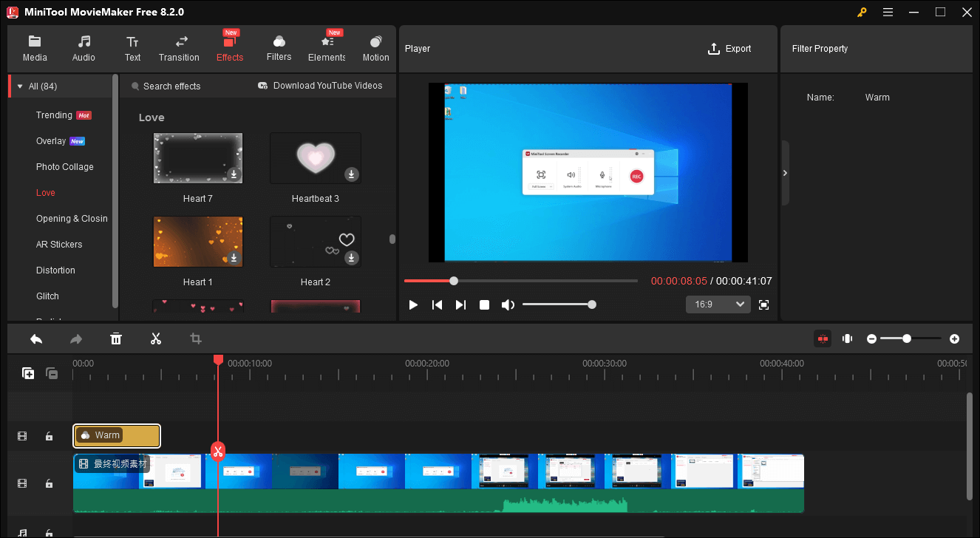Open the upgrade key icon
980x538 pixels.
click(x=862, y=12)
